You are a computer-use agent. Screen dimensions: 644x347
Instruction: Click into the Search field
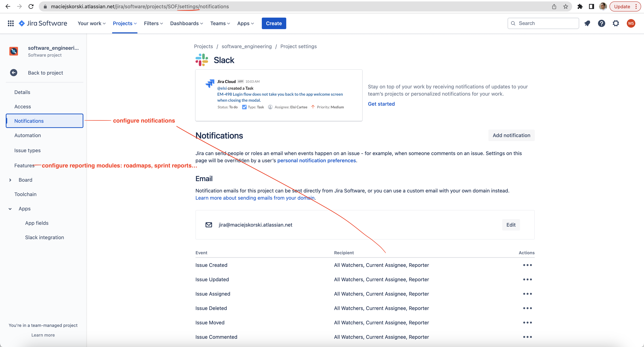[x=543, y=23]
